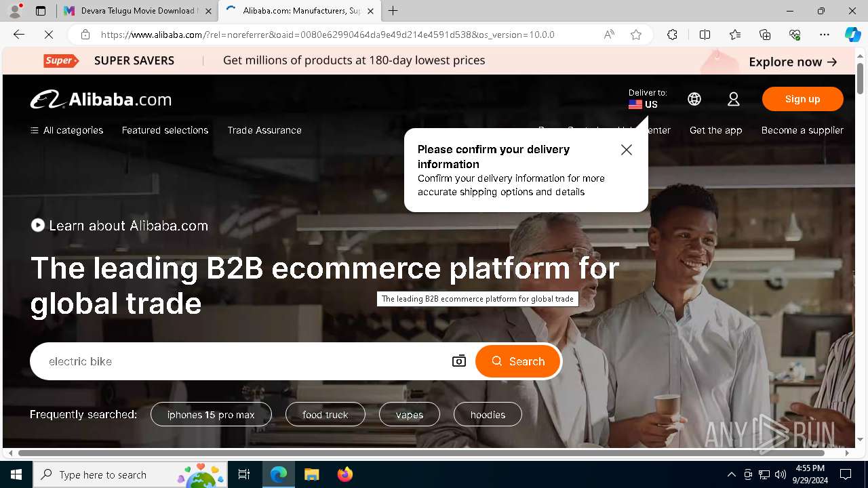
Task: Change Deliver to US location
Action: click(647, 99)
